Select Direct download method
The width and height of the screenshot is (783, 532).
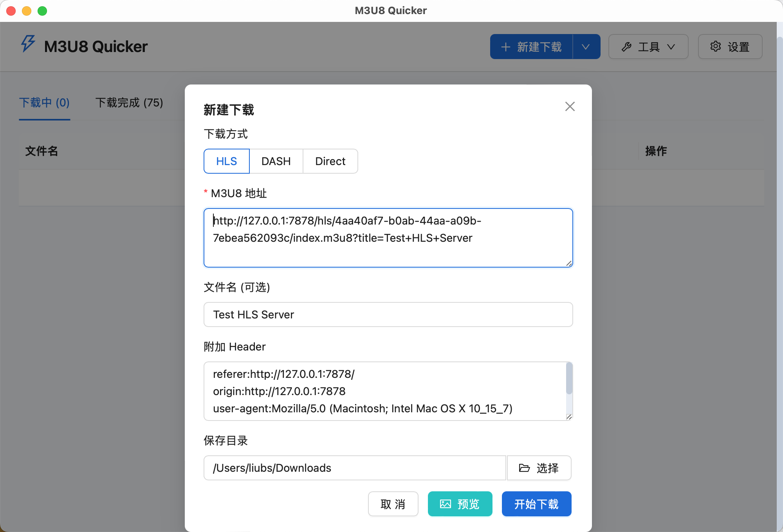(x=330, y=161)
